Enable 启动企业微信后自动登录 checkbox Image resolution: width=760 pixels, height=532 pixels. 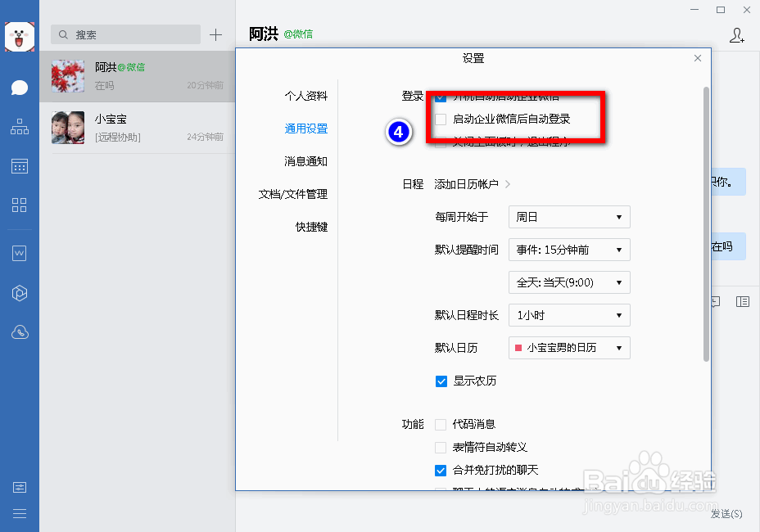(x=440, y=120)
